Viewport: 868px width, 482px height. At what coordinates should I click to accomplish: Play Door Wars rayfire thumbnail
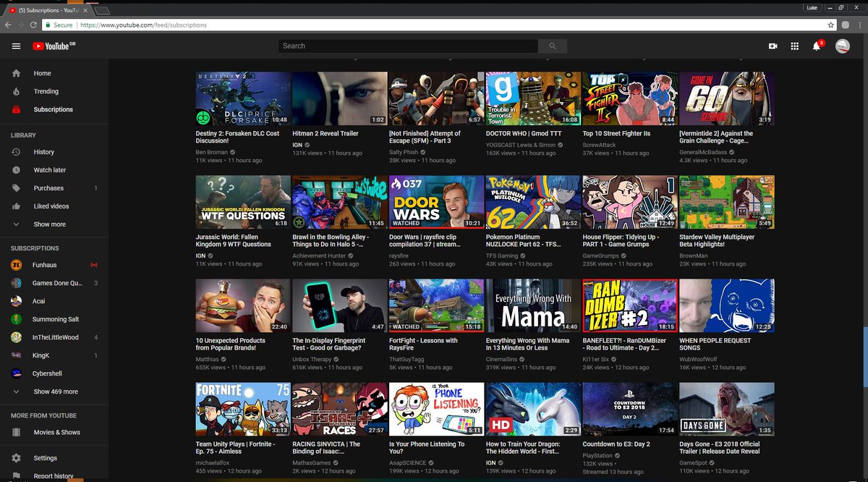tap(436, 202)
